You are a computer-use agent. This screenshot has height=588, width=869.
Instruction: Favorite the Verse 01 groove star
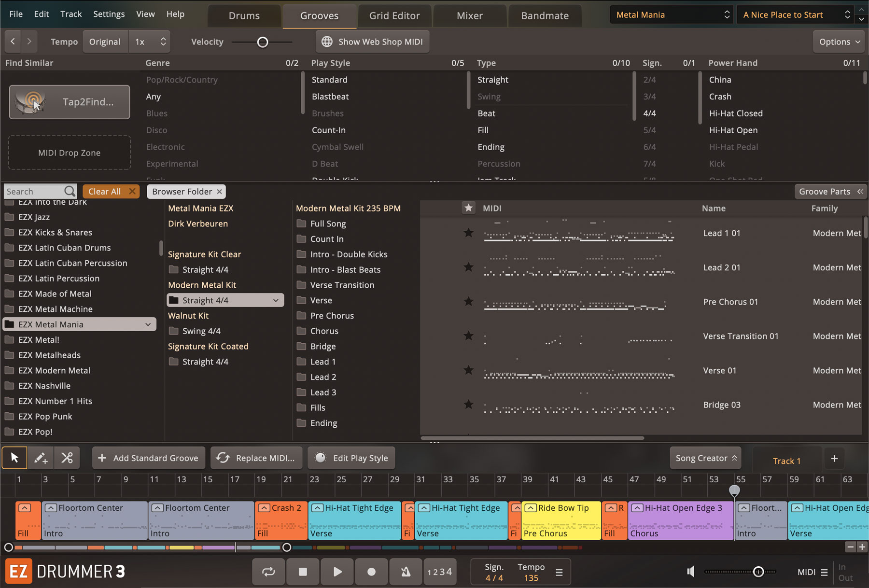tap(468, 370)
